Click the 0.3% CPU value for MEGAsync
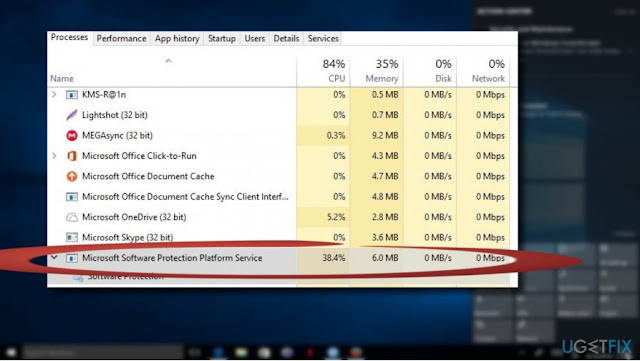This screenshot has width=640, height=361. point(336,136)
